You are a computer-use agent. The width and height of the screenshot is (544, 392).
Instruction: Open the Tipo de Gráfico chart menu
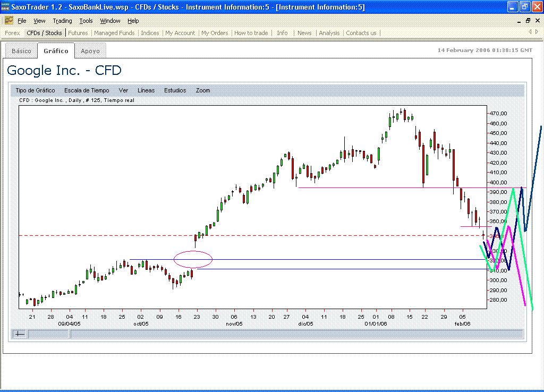(36, 90)
